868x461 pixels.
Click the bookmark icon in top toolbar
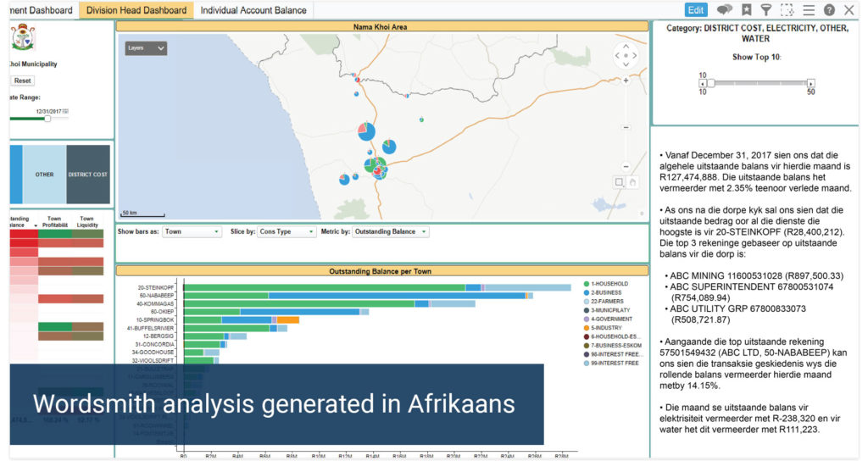pyautogui.click(x=746, y=10)
